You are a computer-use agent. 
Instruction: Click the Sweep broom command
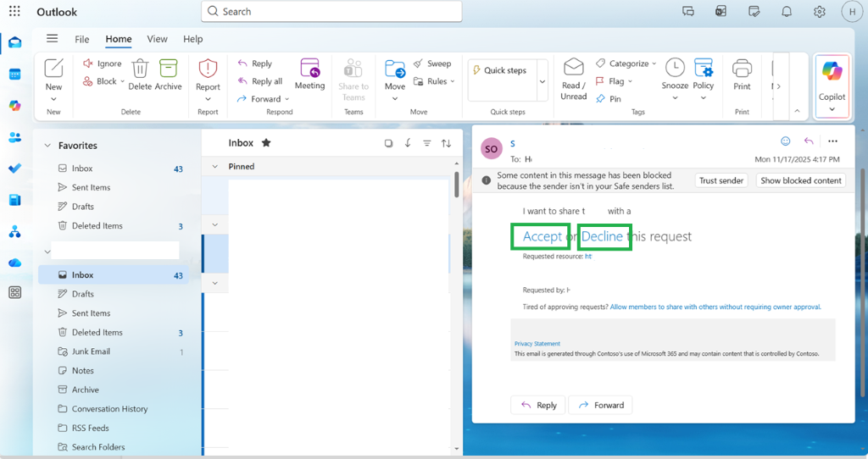click(432, 64)
